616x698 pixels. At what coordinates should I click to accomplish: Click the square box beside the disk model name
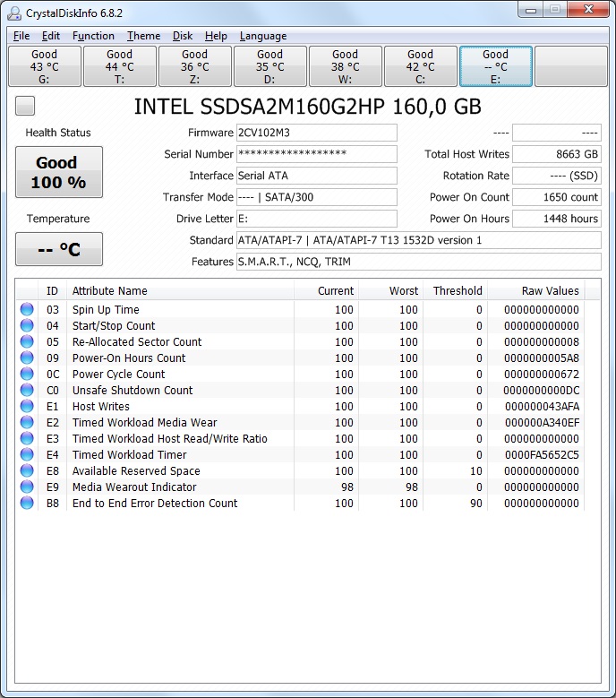pyautogui.click(x=25, y=106)
